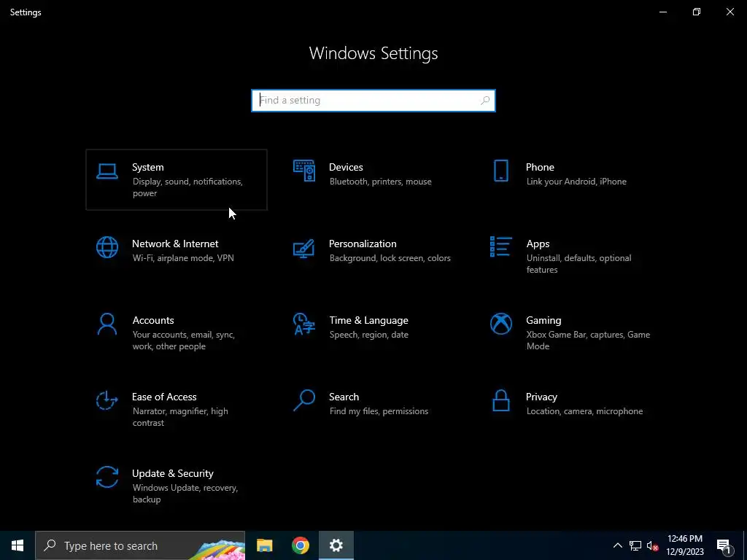Open the Windows Start button
The width and height of the screenshot is (747, 560).
coord(18,545)
